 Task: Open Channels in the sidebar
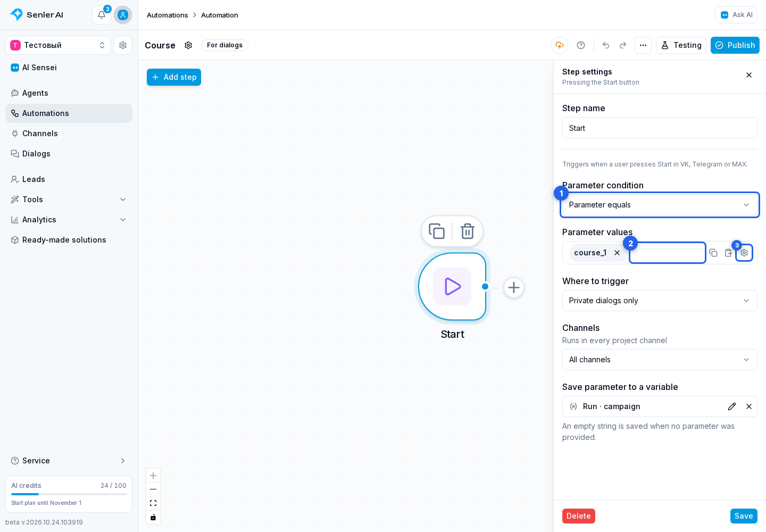pos(69,134)
